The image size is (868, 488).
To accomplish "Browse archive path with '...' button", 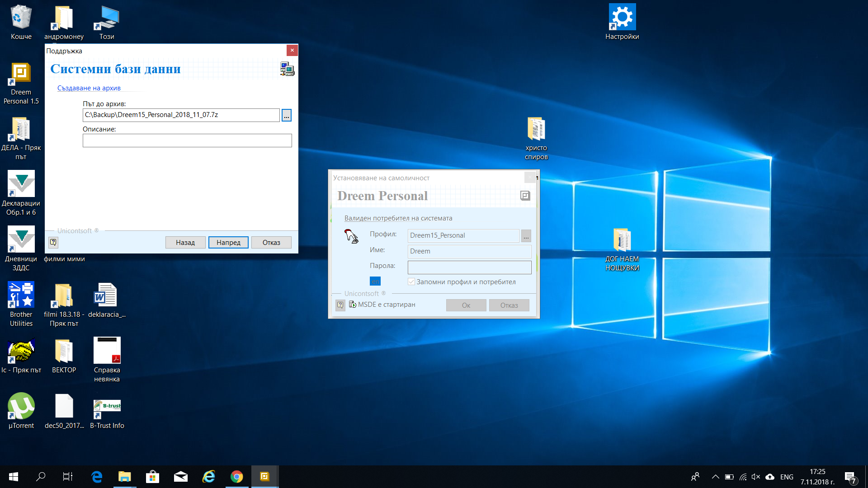I will click(x=287, y=115).
